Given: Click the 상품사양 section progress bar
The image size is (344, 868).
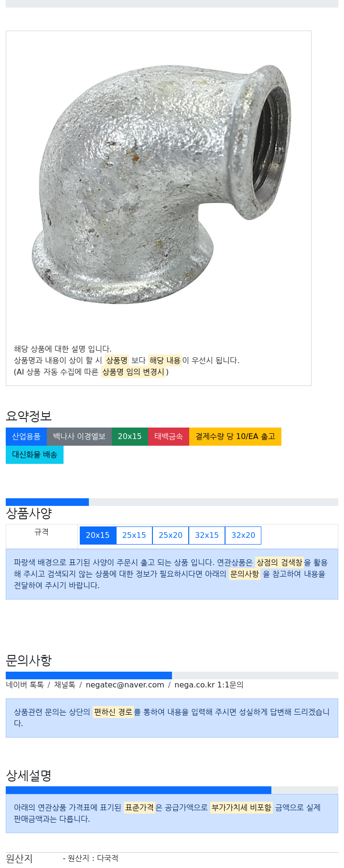Looking at the screenshot, I should pyautogui.click(x=172, y=502).
